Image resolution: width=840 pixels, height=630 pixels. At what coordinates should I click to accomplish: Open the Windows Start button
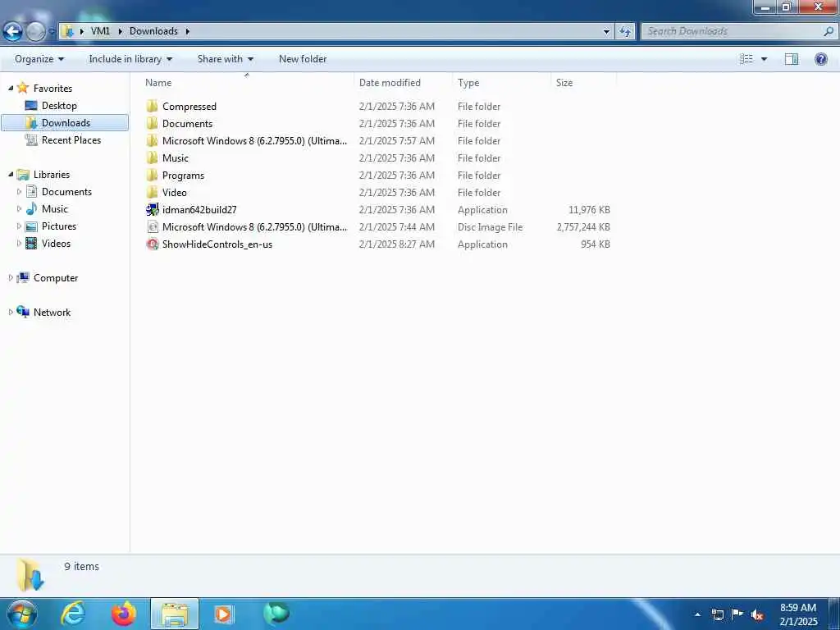coord(22,614)
